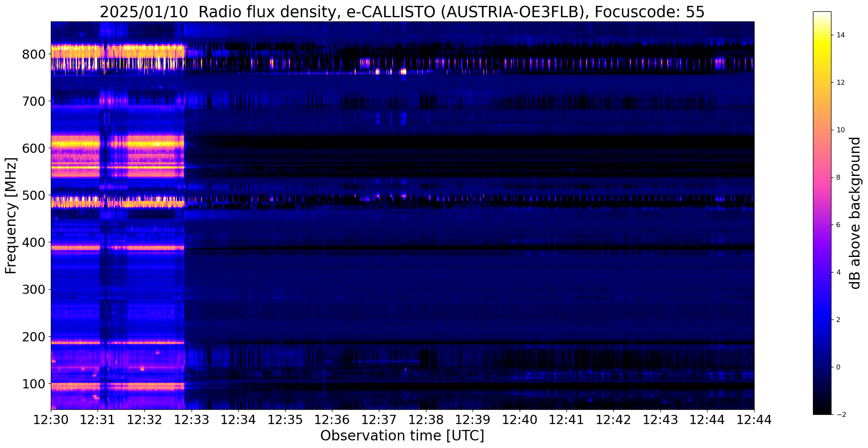Click the 12:37 time tick label
This screenshot has width=868, height=448.
click(379, 420)
